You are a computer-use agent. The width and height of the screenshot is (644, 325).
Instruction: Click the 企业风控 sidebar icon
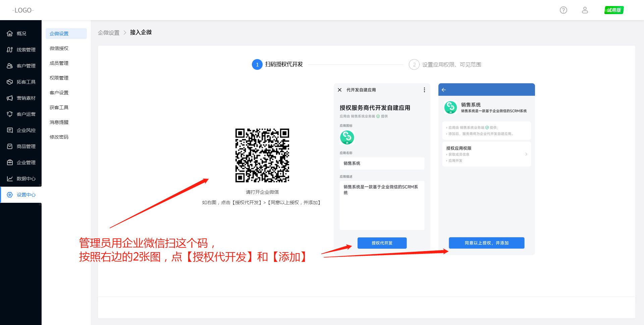click(x=10, y=130)
